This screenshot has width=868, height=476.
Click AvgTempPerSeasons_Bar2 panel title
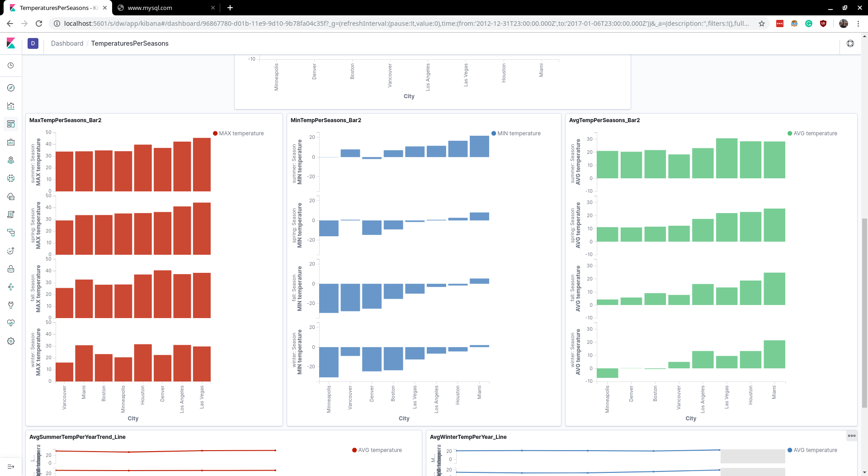pos(604,120)
